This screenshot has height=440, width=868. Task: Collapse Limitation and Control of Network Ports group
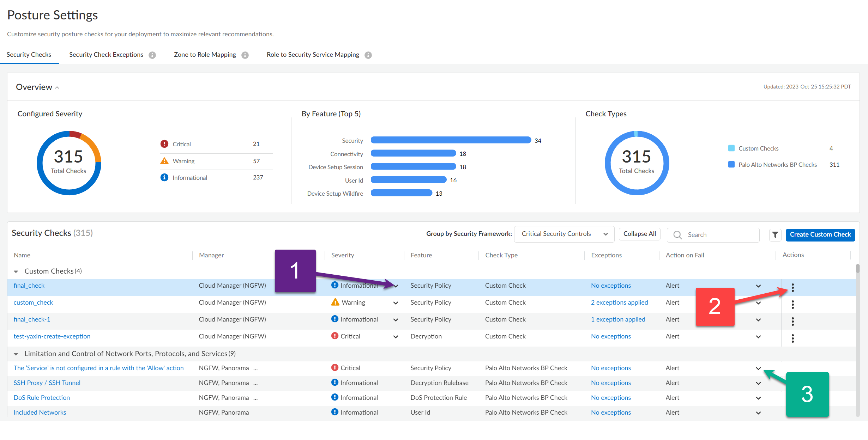pos(16,354)
